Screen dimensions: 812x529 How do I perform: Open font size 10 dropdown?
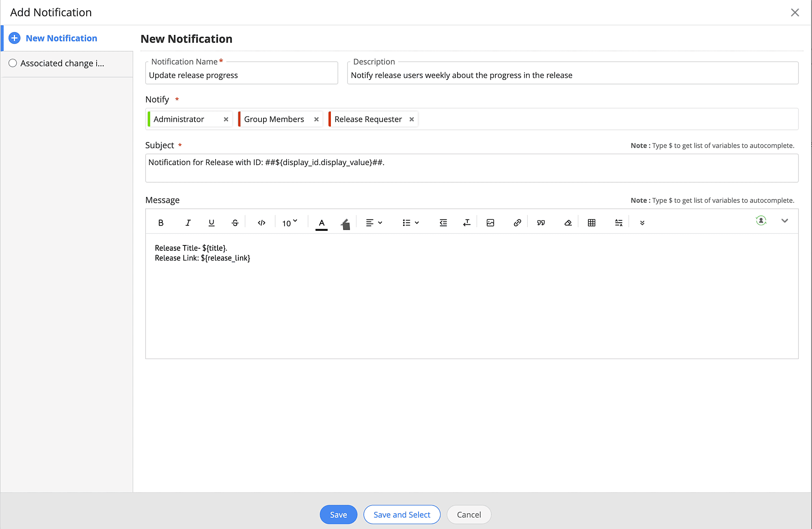pos(290,223)
